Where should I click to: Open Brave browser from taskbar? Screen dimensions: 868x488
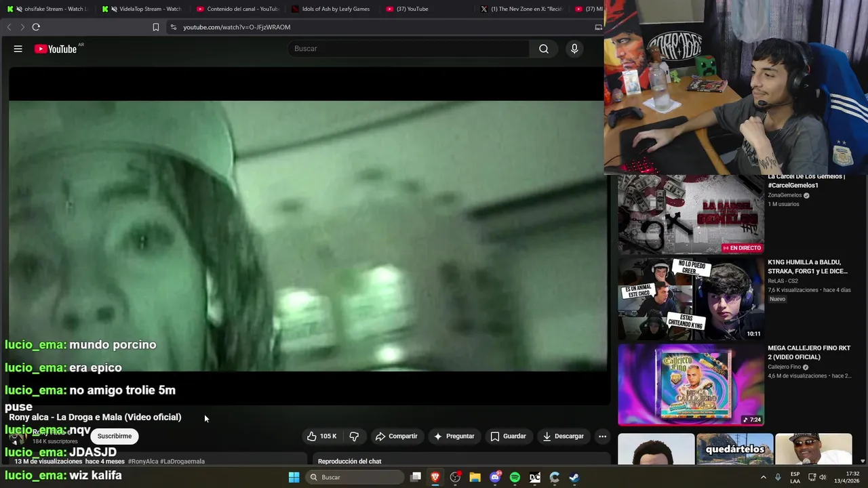pyautogui.click(x=435, y=477)
